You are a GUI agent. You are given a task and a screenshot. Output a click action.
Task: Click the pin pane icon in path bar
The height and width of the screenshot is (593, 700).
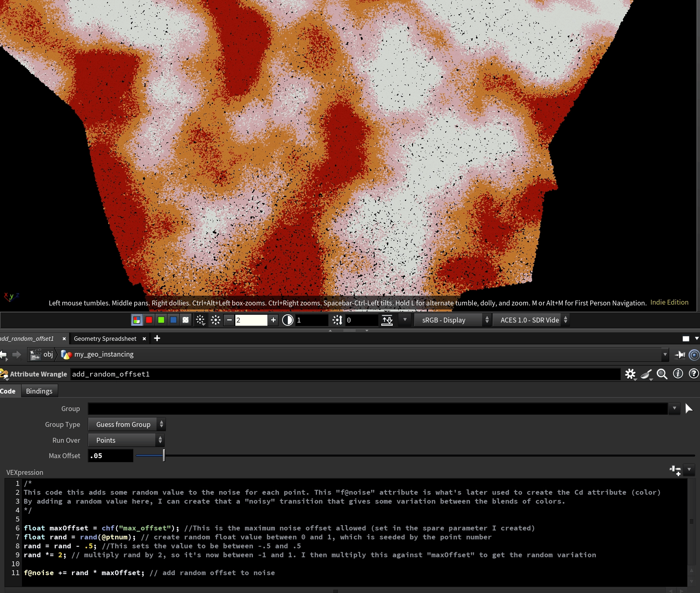pyautogui.click(x=680, y=355)
